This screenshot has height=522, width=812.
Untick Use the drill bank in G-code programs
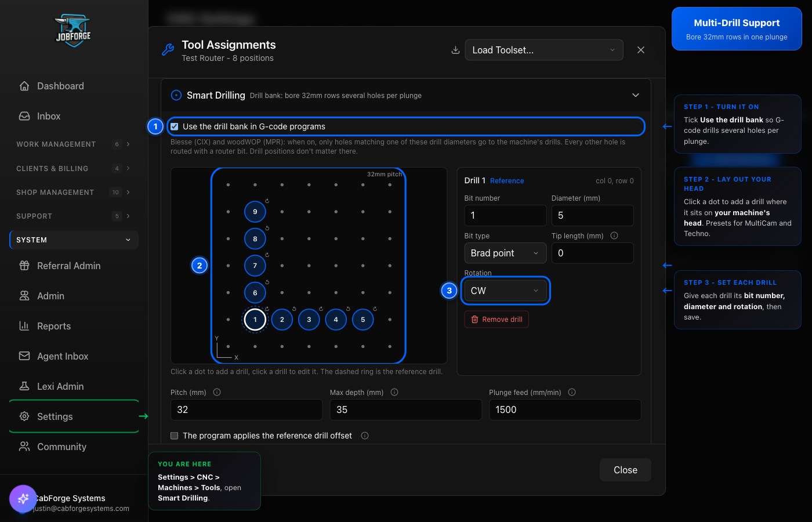[x=175, y=126]
